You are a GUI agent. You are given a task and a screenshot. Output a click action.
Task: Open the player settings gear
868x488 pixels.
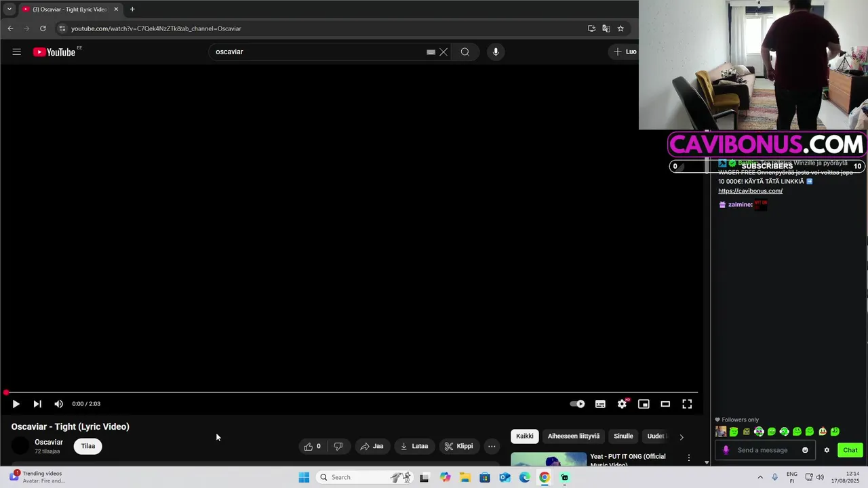[622, 404]
